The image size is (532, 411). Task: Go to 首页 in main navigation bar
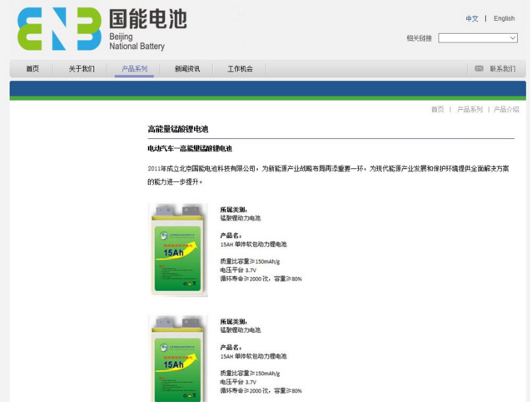coord(32,69)
